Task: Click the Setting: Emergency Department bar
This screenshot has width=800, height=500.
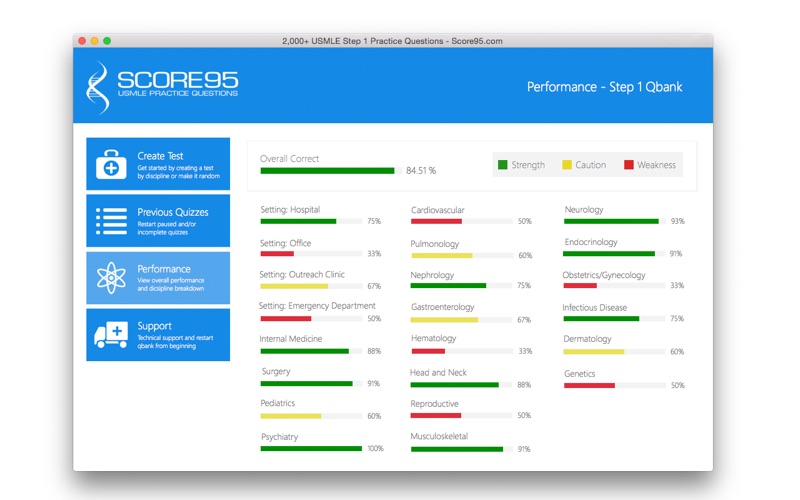Action: (x=311, y=319)
